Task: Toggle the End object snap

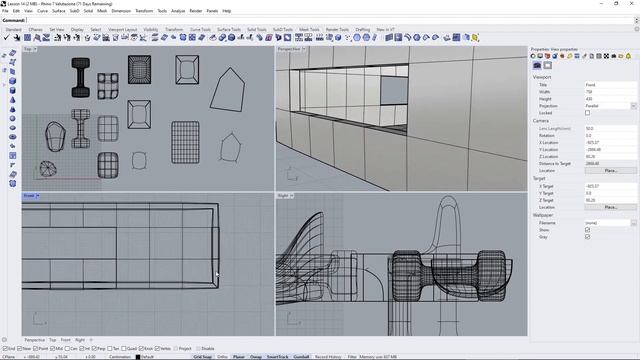Action: 6,349
